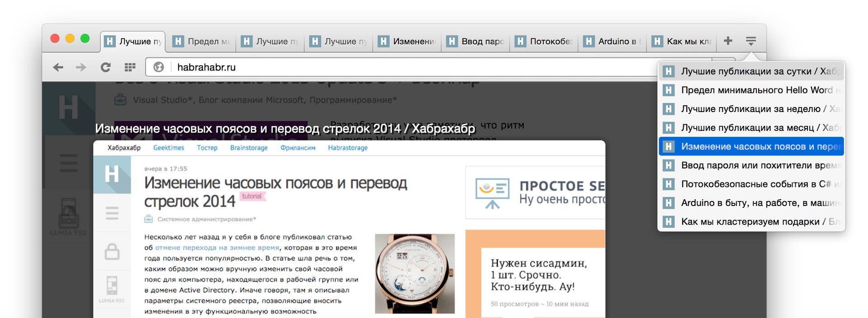Screen dimensions: 868x318
Task: Select highlighted 'Изменение часовых поясов' list entry
Action: [x=751, y=146]
